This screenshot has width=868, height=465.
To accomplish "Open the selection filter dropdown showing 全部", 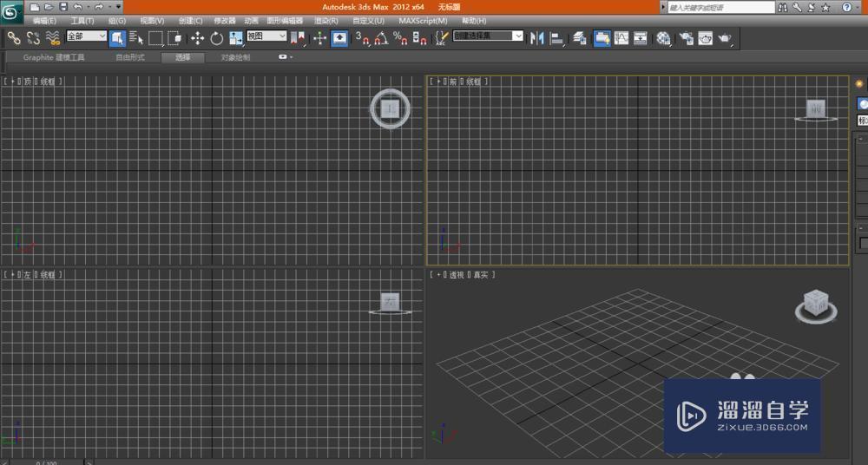I will click(x=86, y=36).
